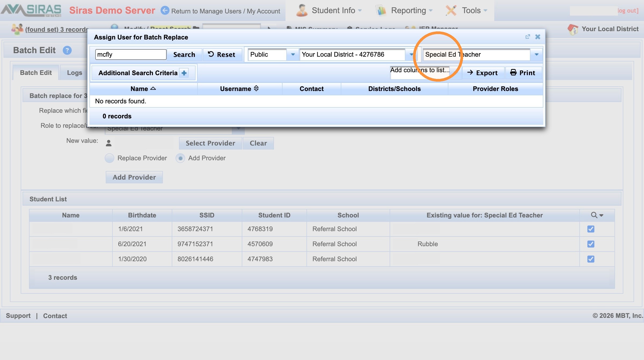Image resolution: width=644 pixels, height=360 pixels.
Task: Click the Districts/Schools column header
Action: [x=394, y=89]
